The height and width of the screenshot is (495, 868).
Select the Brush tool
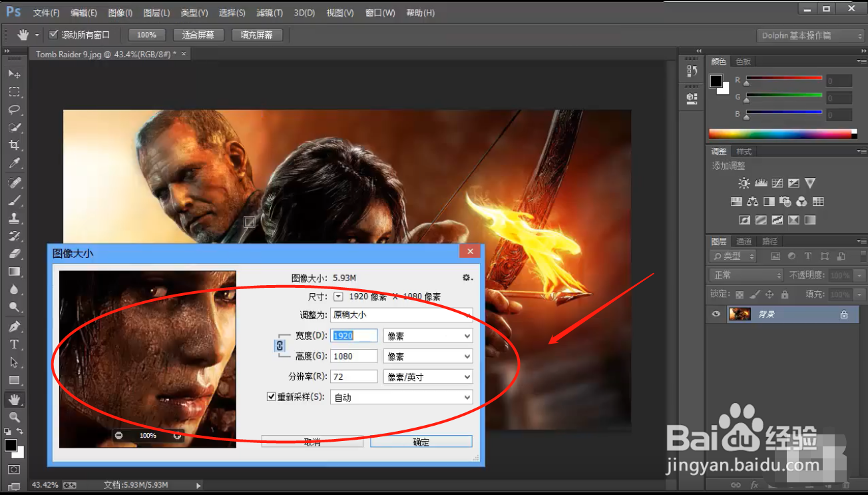[x=14, y=201]
